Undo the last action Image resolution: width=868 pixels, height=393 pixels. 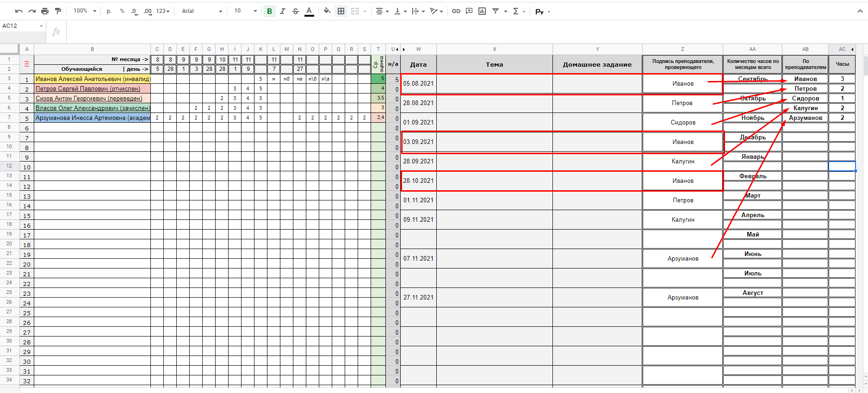click(x=19, y=11)
